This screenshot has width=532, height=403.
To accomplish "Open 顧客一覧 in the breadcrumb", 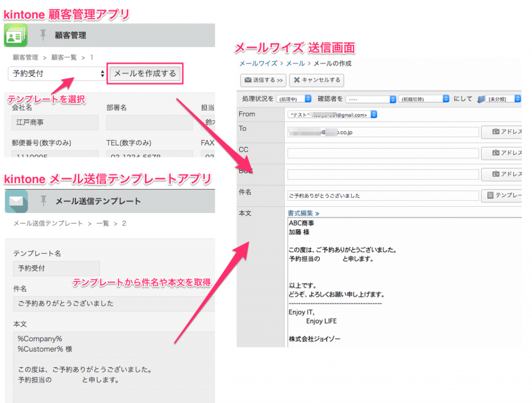I will pos(64,57).
